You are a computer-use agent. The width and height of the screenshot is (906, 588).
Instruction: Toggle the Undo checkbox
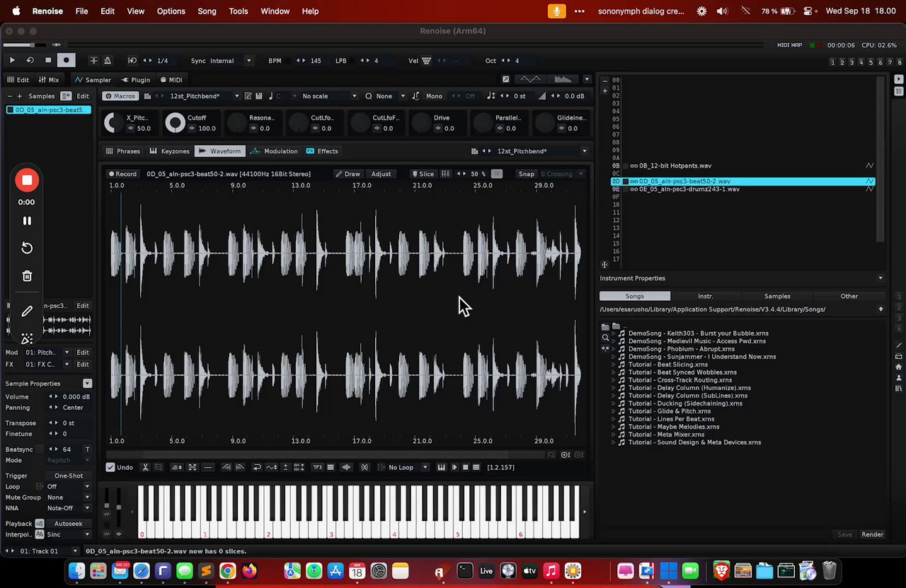tap(110, 468)
